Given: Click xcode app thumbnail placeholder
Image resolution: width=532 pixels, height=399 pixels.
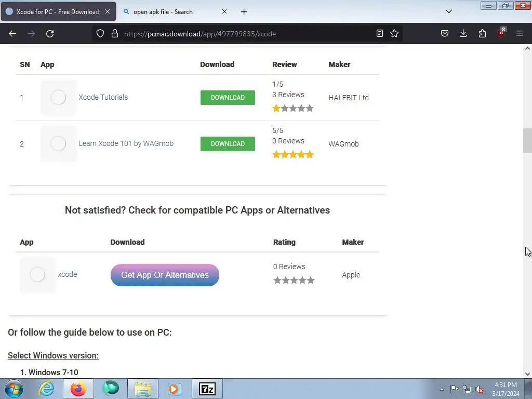Looking at the screenshot, I should (37, 274).
